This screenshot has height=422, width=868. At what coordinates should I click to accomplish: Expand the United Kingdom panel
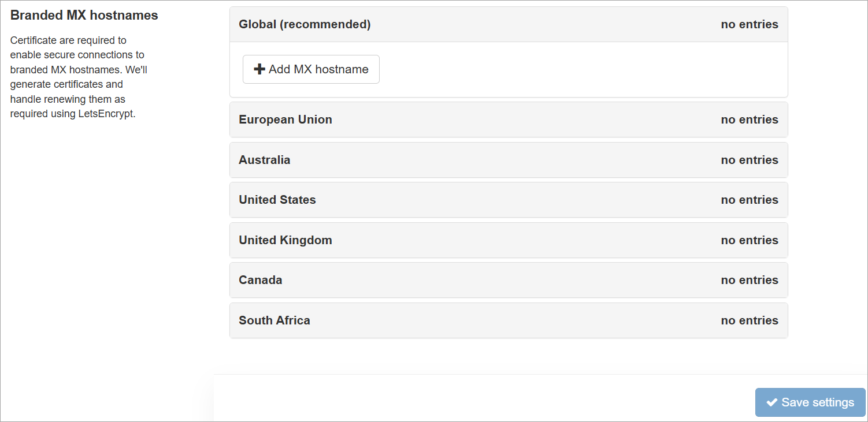(x=285, y=240)
